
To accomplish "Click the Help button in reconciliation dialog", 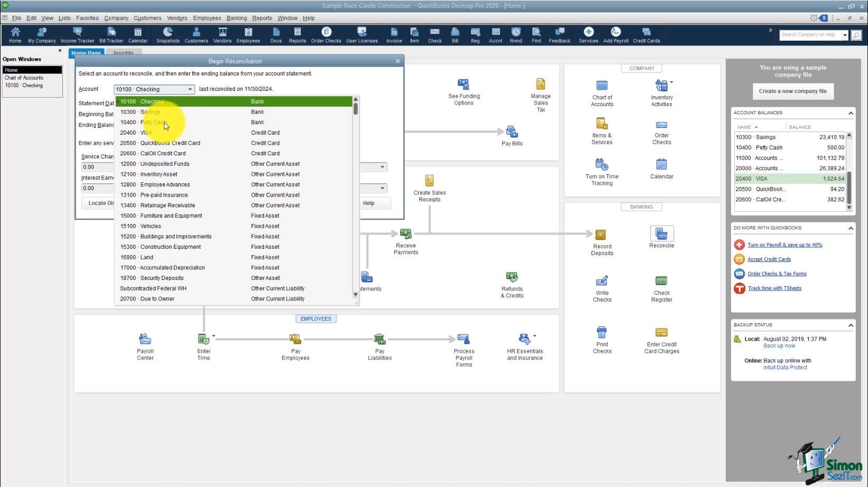I will tap(368, 203).
